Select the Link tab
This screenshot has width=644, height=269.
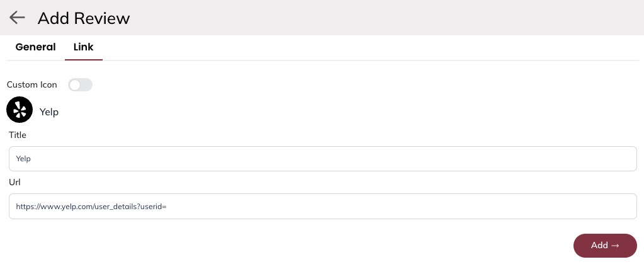tap(83, 47)
